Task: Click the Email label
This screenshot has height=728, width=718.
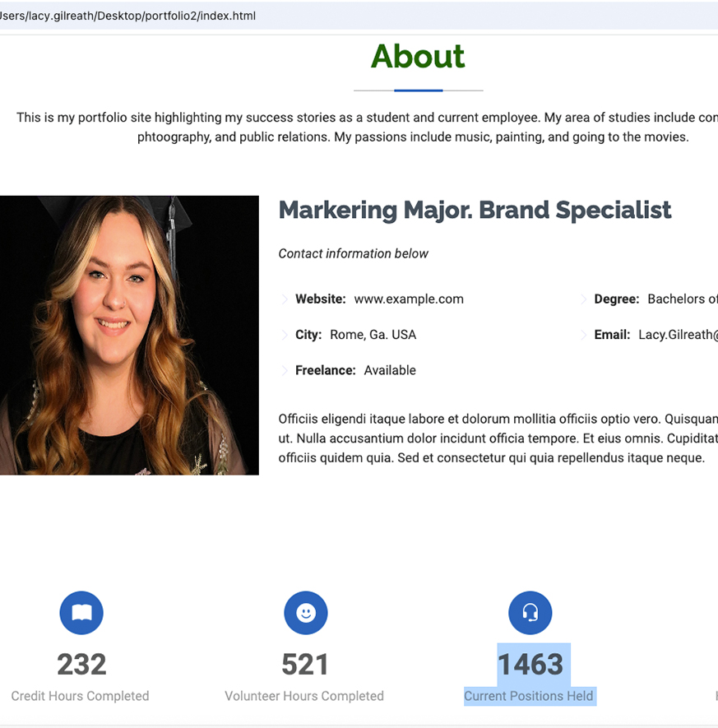Action: 612,335
